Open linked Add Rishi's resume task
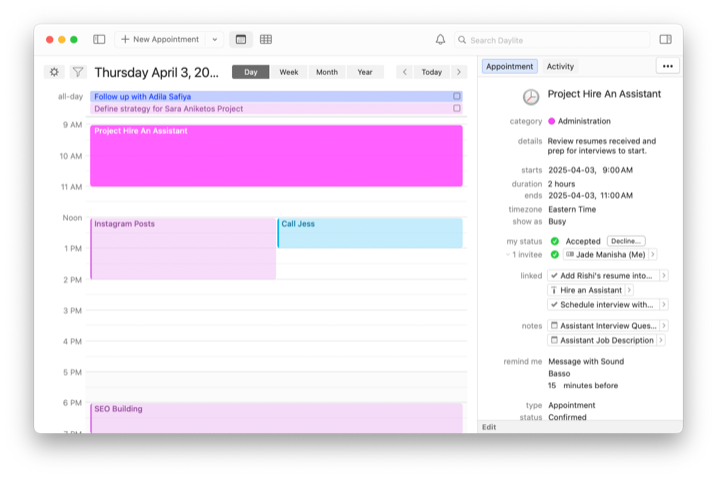The height and width of the screenshot is (479, 717). 603,276
